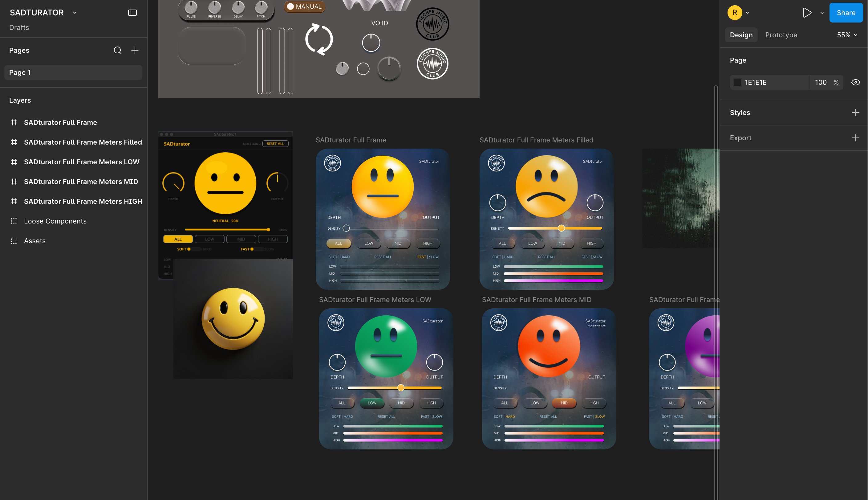Click the Share button

click(x=846, y=13)
